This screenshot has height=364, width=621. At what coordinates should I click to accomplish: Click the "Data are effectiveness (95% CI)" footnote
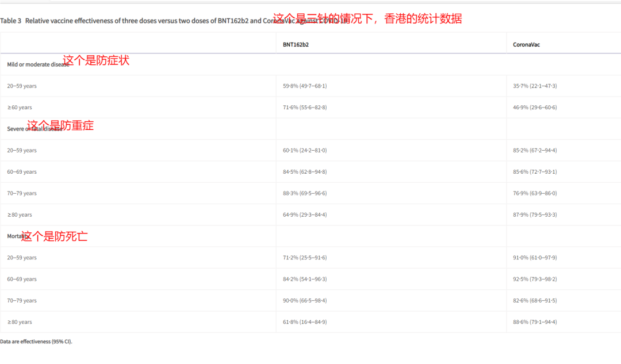point(36,342)
